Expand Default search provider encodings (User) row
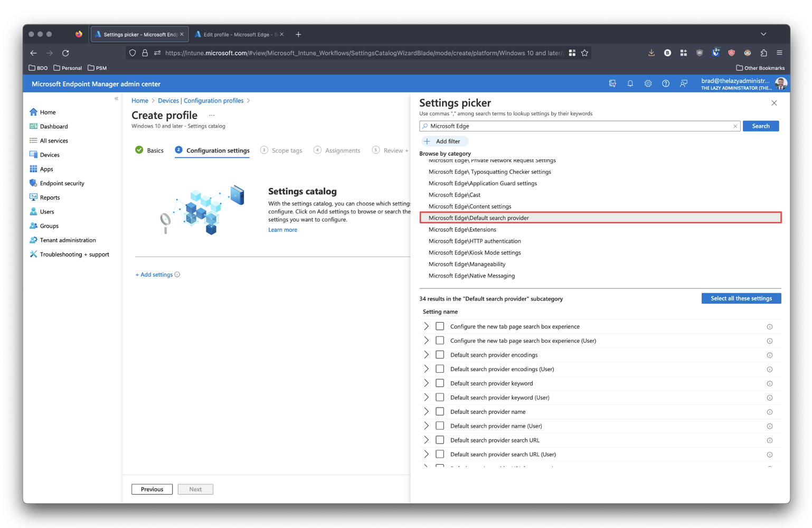The height and width of the screenshot is (528, 812). [x=427, y=369]
